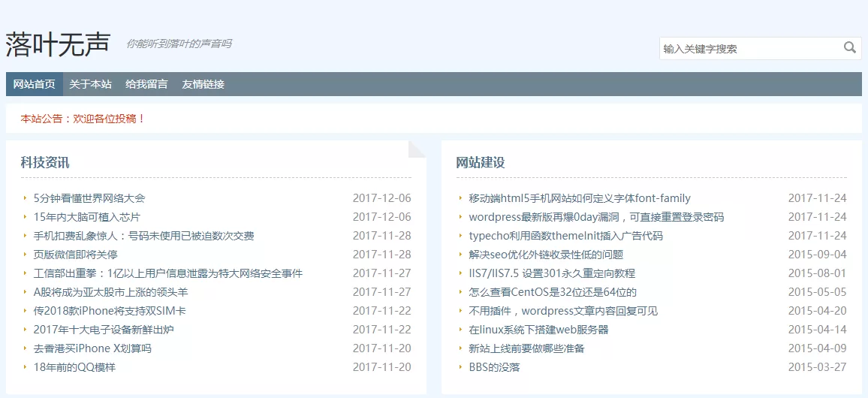Screen dimensions: 868x398
Task: Open the 在linux系统下搭建web服务器 post
Action: 538,330
